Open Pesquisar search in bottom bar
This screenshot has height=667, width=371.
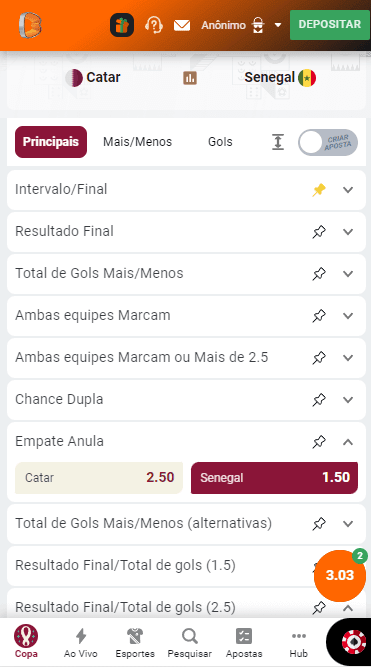(x=189, y=643)
